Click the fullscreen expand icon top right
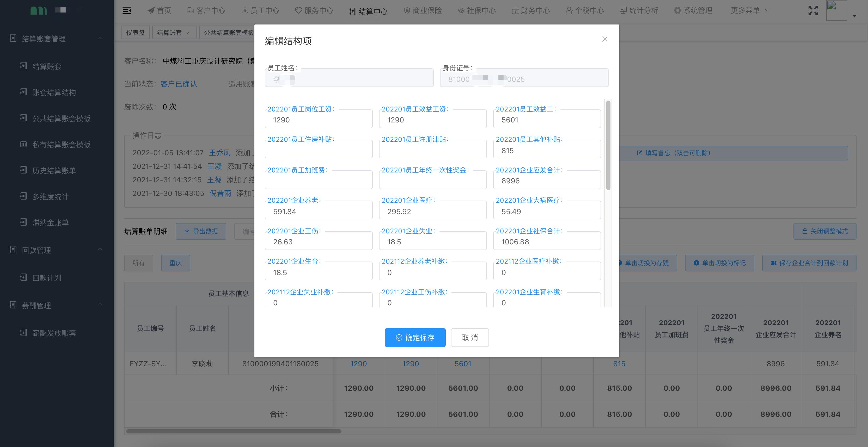The image size is (868, 447). (814, 10)
